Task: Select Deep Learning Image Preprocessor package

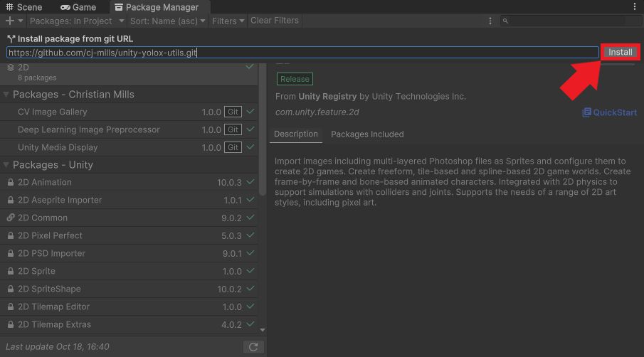Action: coord(129,129)
